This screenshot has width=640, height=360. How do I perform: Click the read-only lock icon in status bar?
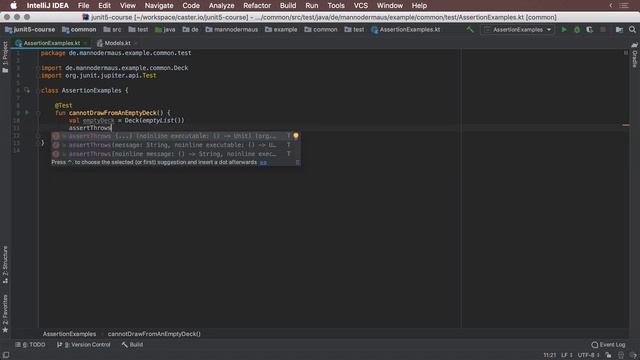click(x=609, y=355)
